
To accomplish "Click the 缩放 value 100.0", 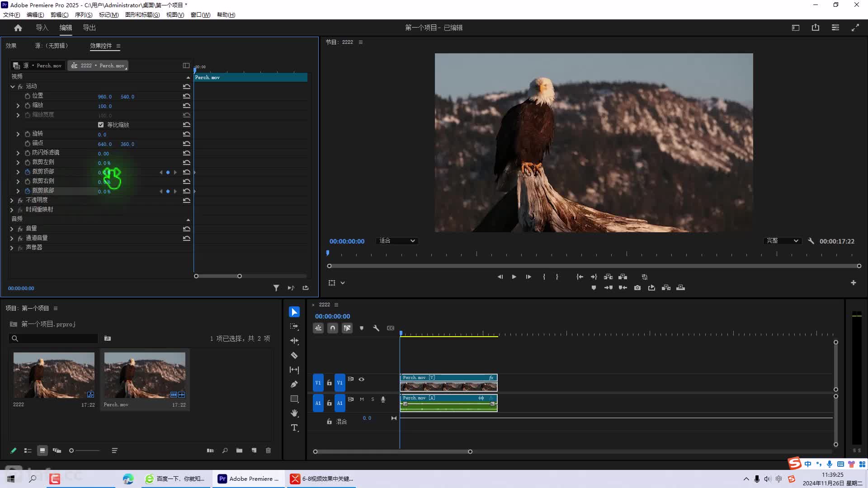I will (104, 106).
